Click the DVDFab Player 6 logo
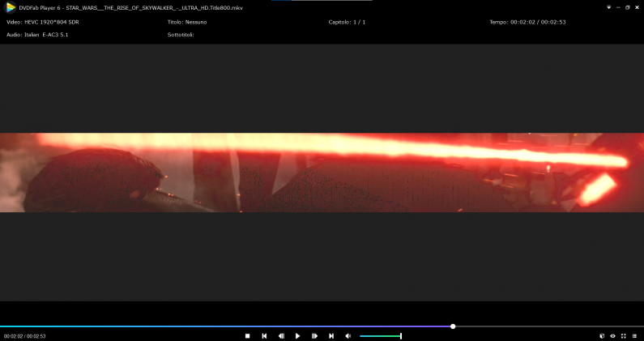The width and height of the screenshot is (644, 341). pyautogui.click(x=11, y=7)
